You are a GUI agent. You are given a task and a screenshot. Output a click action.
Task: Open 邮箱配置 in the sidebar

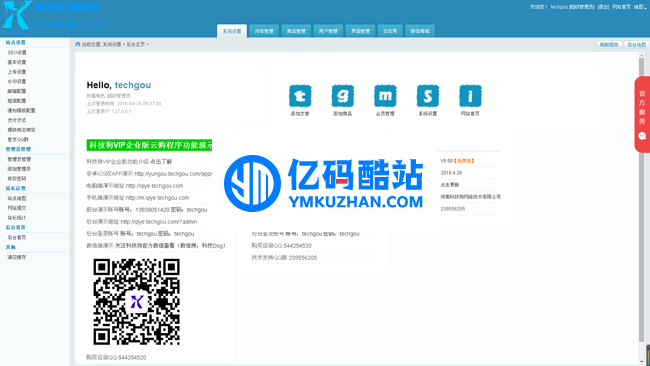click(x=17, y=91)
